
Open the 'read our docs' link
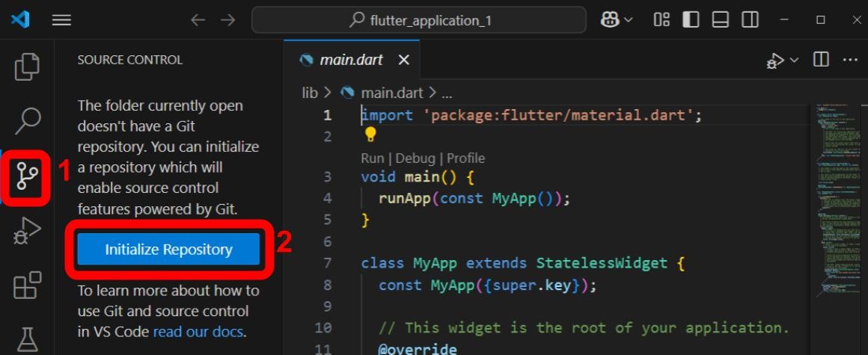(199, 332)
